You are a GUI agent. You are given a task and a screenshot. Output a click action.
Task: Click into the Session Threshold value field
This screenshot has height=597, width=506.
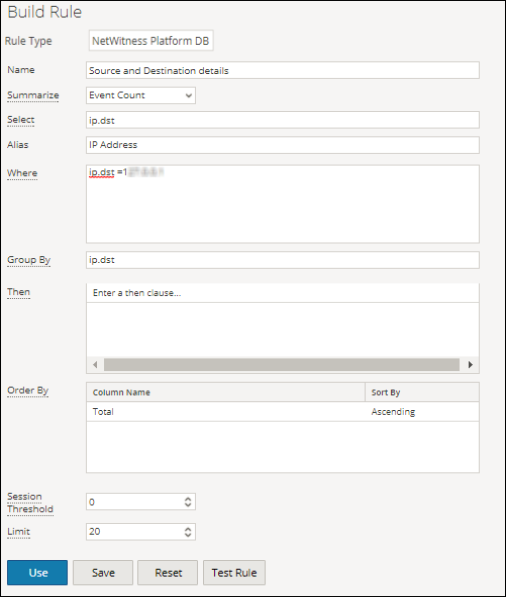135,502
